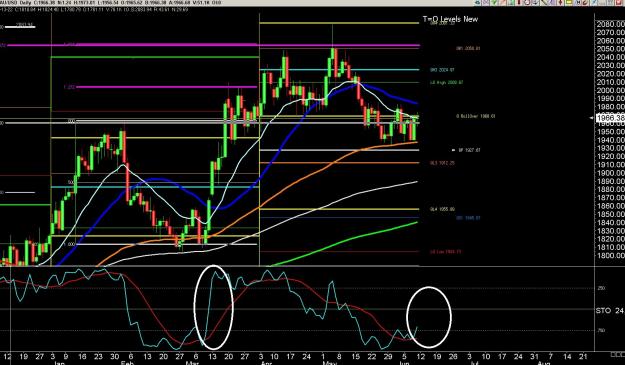
Task: Click the LE Low level label
Action: (x=446, y=252)
